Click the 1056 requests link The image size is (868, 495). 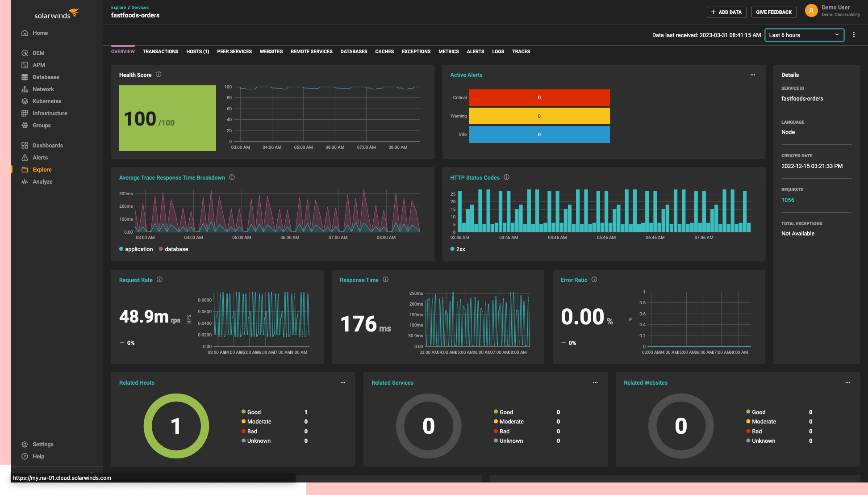pyautogui.click(x=788, y=200)
